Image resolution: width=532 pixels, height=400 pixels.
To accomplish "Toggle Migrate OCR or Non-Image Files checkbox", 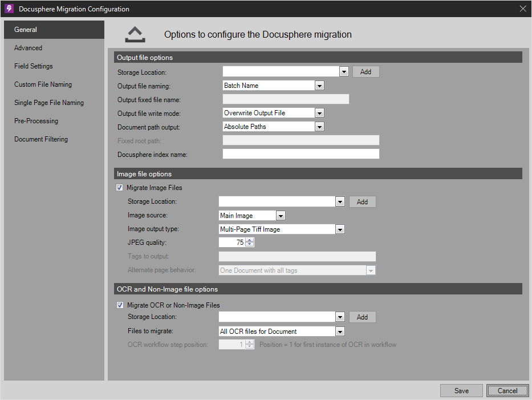I will click(x=120, y=305).
